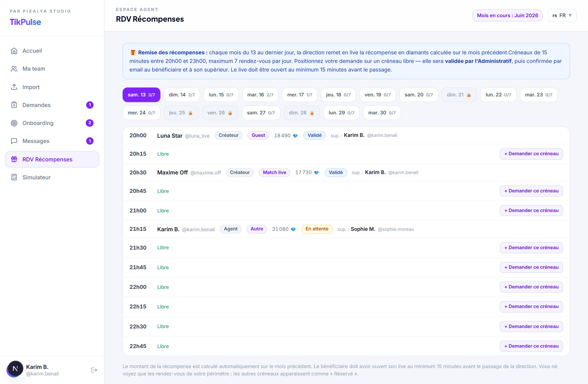Viewport: 588px width, 384px height.
Task: Click the logout icon beside Karim B.
Action: coord(94,370)
